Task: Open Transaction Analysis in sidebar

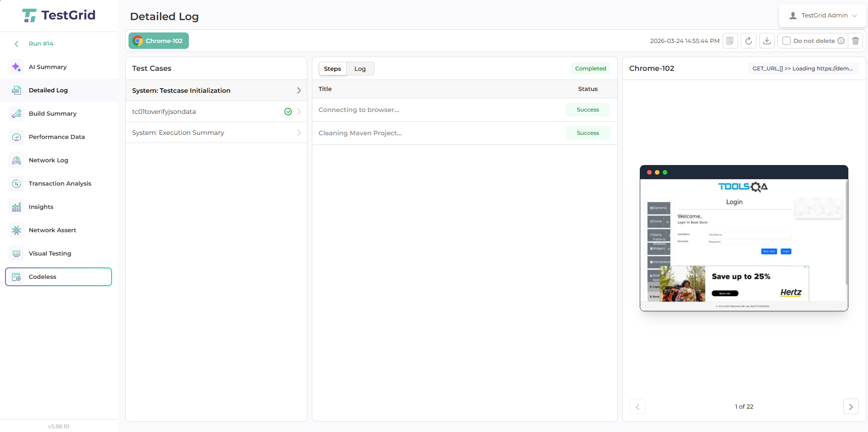Action: click(60, 184)
